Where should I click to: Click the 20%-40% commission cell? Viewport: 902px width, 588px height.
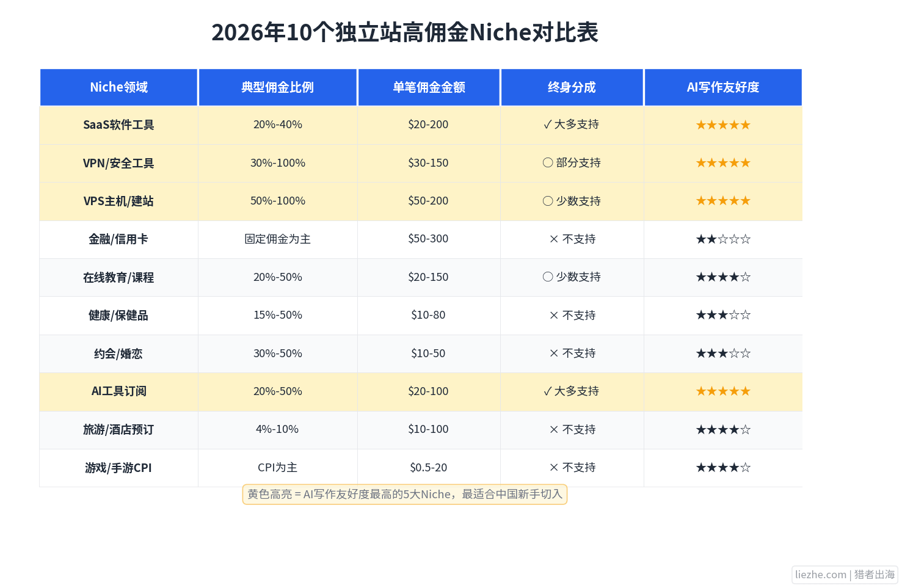click(278, 125)
